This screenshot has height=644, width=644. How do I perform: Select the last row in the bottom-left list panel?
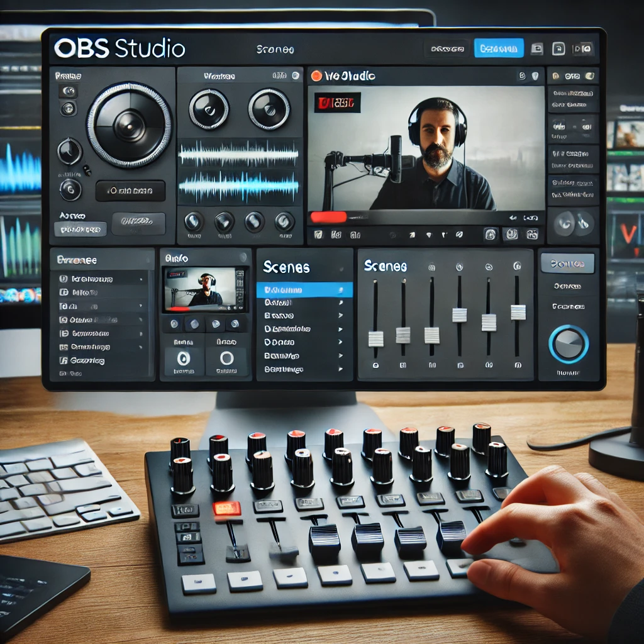point(103,374)
